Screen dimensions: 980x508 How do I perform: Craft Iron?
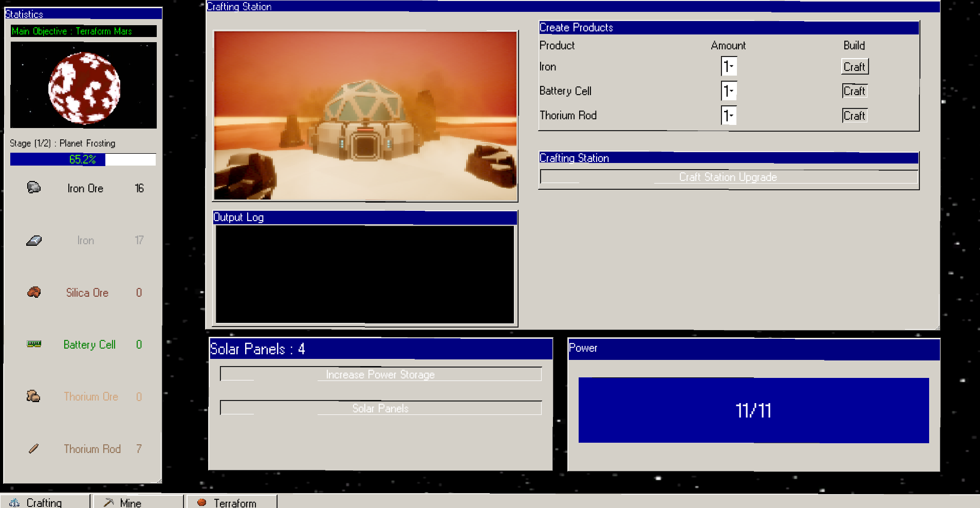(855, 66)
